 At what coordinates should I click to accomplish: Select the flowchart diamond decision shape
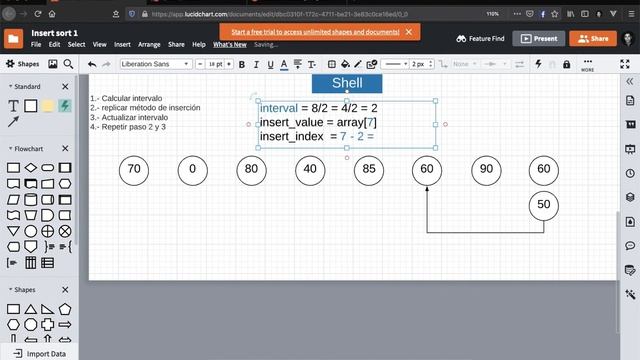[x=31, y=168]
